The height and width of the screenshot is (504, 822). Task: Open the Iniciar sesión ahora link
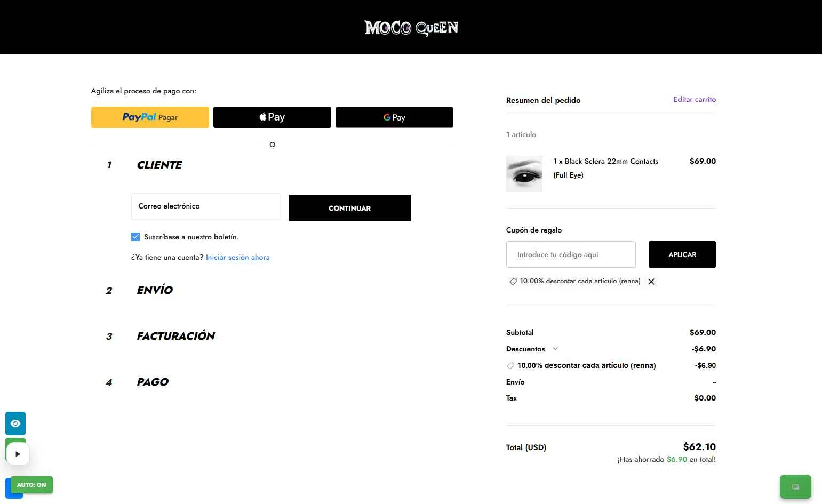pos(237,257)
